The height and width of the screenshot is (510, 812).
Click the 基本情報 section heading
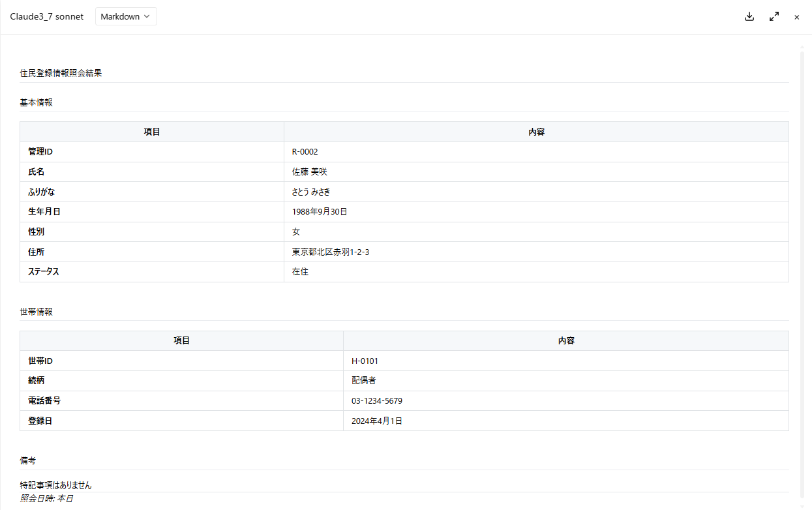(36, 102)
